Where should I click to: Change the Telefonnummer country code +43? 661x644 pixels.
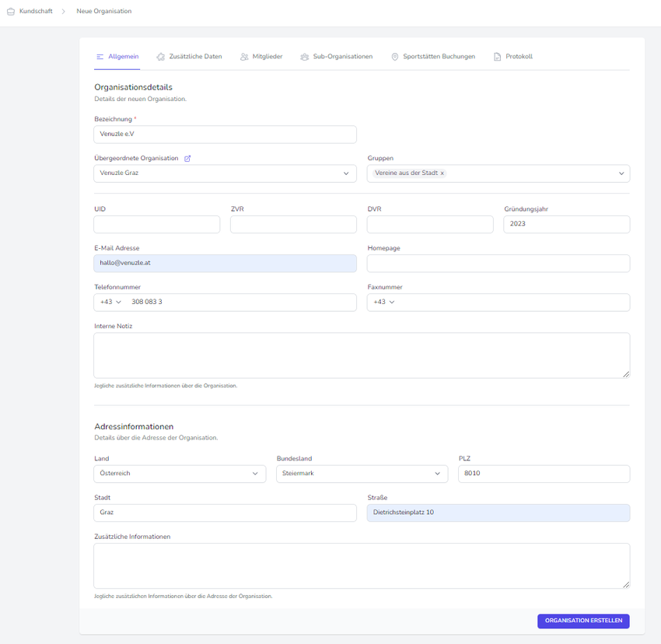(110, 302)
